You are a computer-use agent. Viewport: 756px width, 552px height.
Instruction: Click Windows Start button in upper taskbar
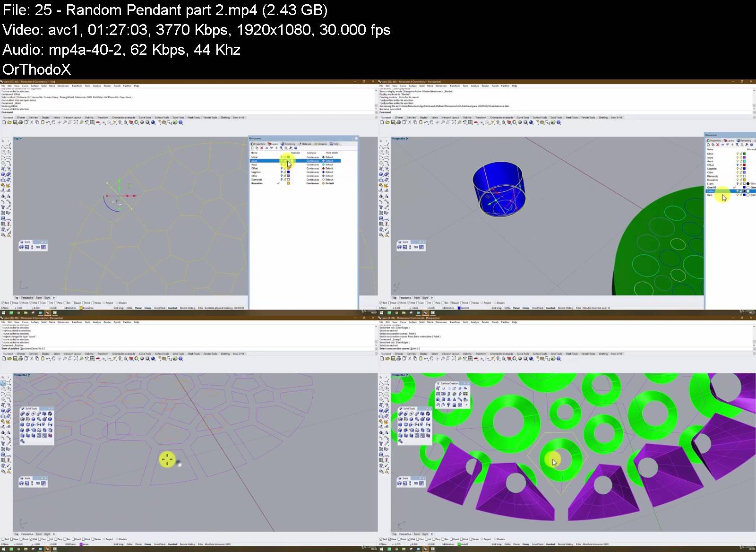(3, 312)
